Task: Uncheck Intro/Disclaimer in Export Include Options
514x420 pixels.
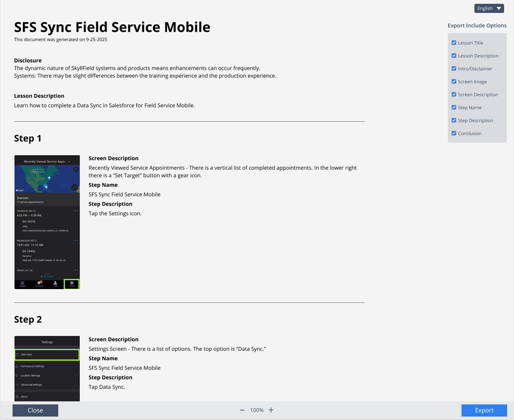Action: pos(454,68)
